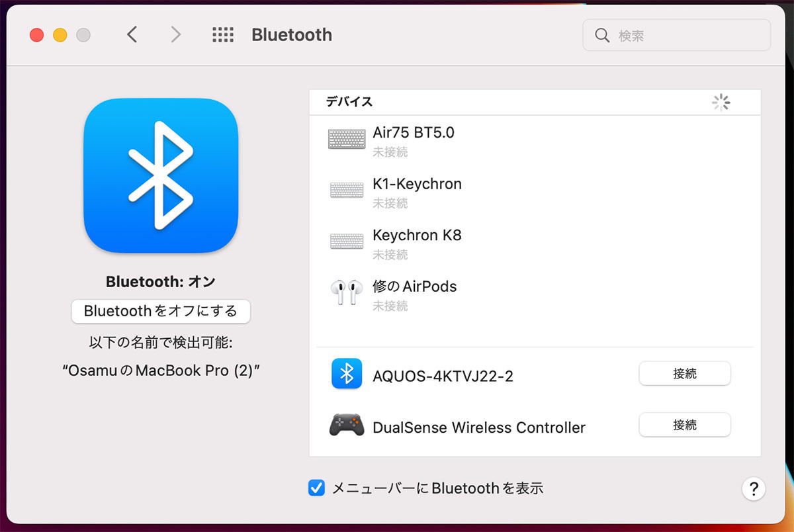Click the デバイス list header

pyautogui.click(x=349, y=102)
